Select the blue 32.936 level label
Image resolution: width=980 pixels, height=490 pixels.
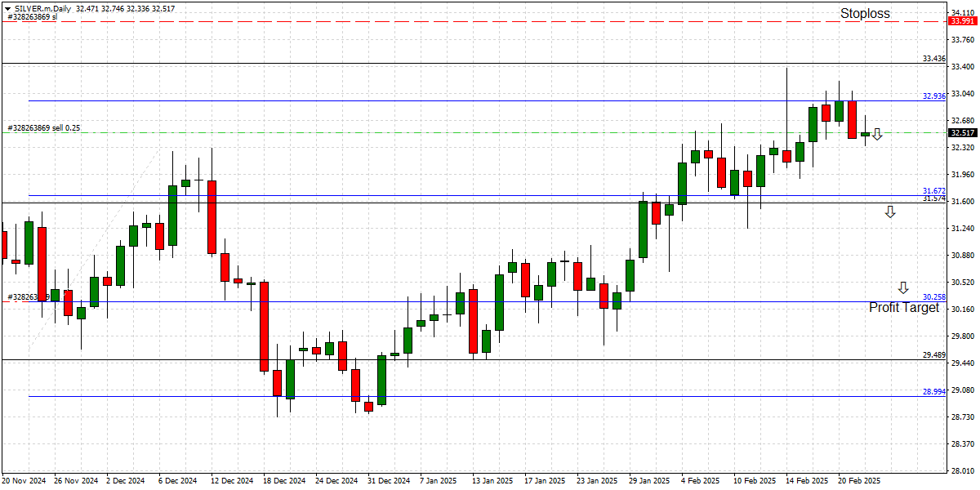(x=933, y=96)
